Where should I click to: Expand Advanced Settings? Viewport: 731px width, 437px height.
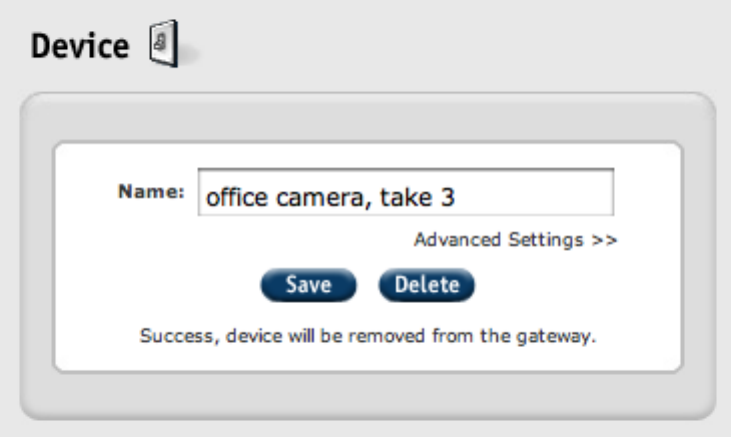click(515, 240)
